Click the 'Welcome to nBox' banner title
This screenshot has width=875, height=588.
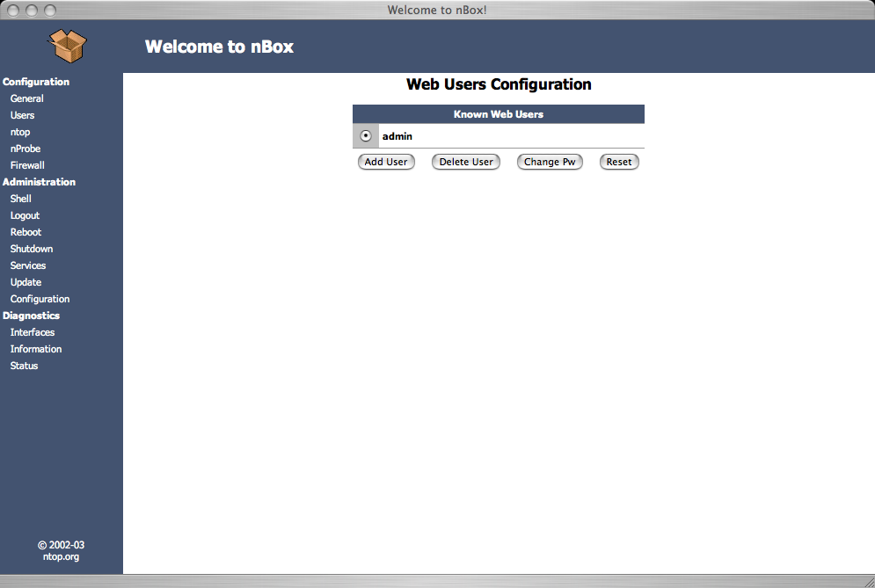point(219,47)
